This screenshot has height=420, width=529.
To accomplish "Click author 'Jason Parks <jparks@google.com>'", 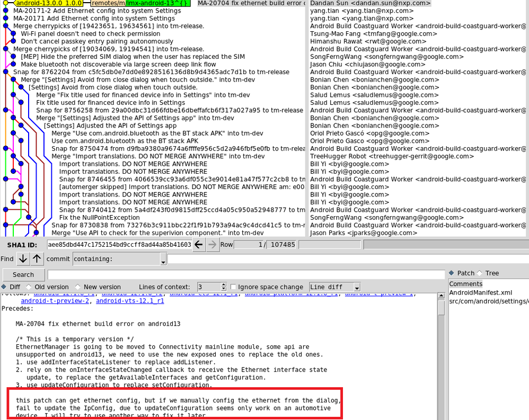I will 364,233.
